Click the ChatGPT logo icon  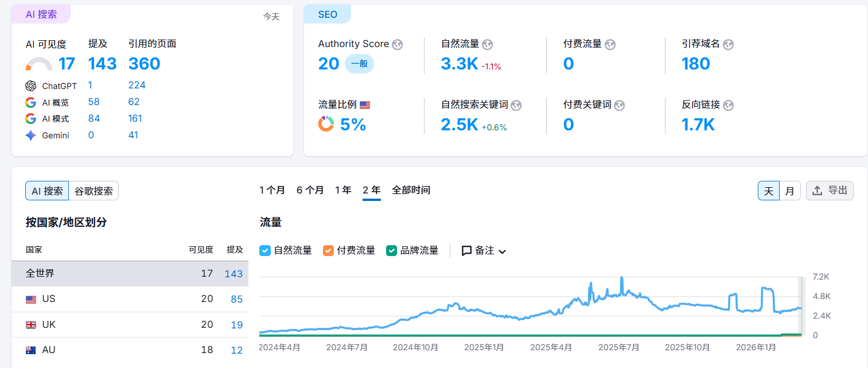[x=31, y=86]
